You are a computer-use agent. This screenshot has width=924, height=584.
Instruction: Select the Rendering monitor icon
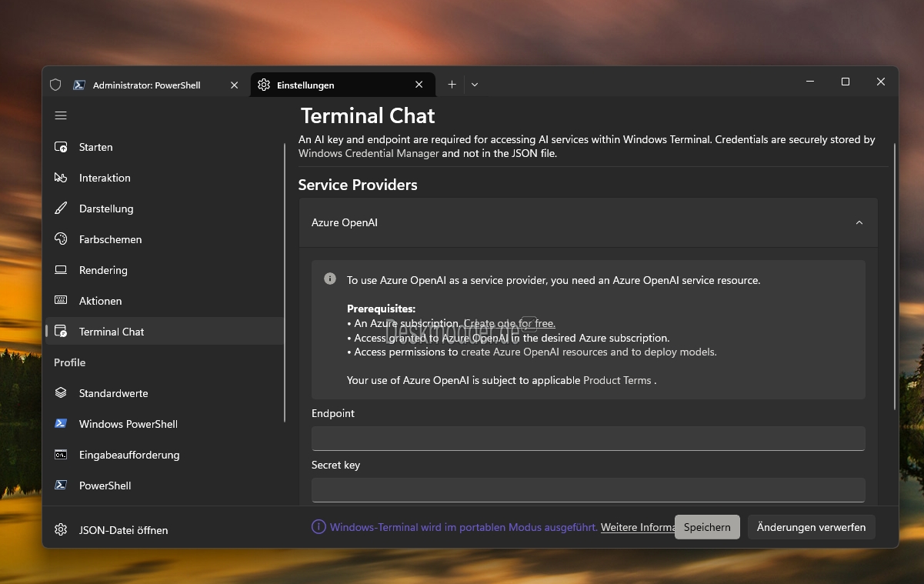point(61,270)
